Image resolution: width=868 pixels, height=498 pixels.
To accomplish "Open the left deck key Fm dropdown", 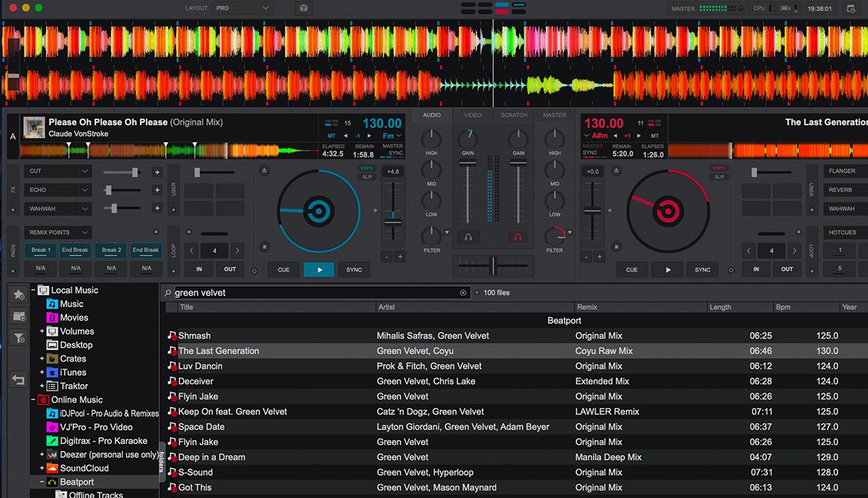I will 392,136.
